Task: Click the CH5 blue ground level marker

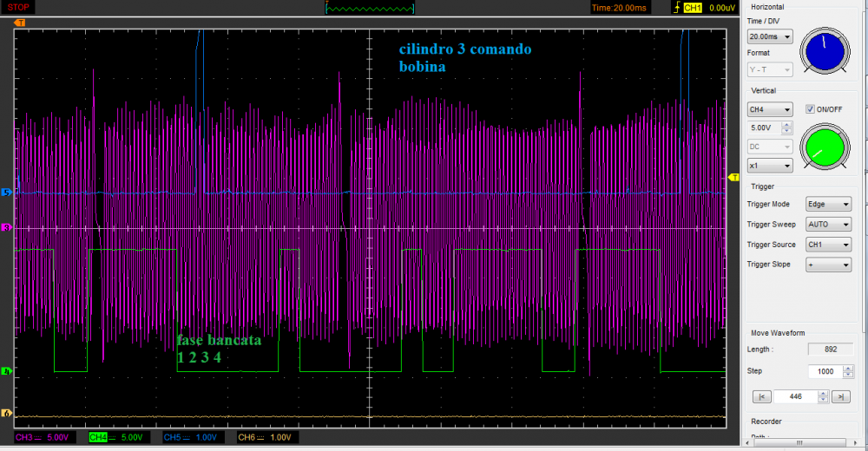Action: coord(8,193)
